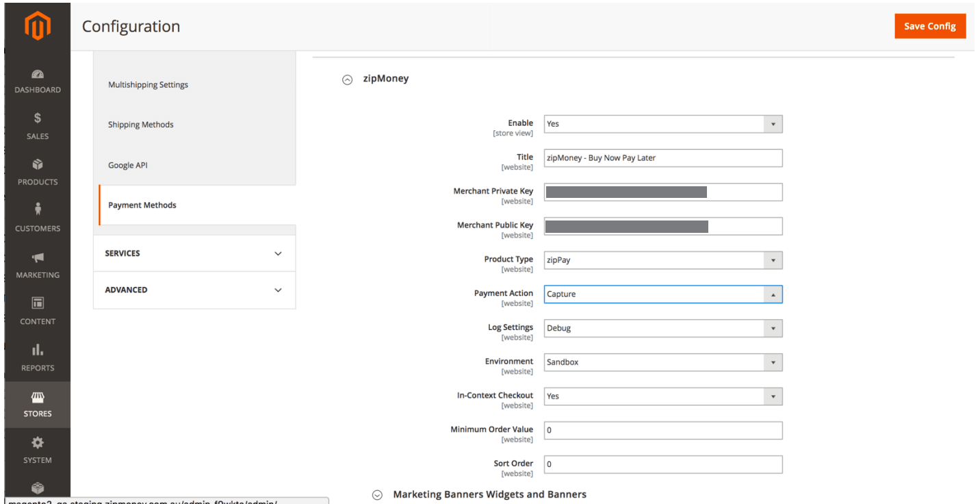Open the Reports bar chart icon

(x=38, y=350)
